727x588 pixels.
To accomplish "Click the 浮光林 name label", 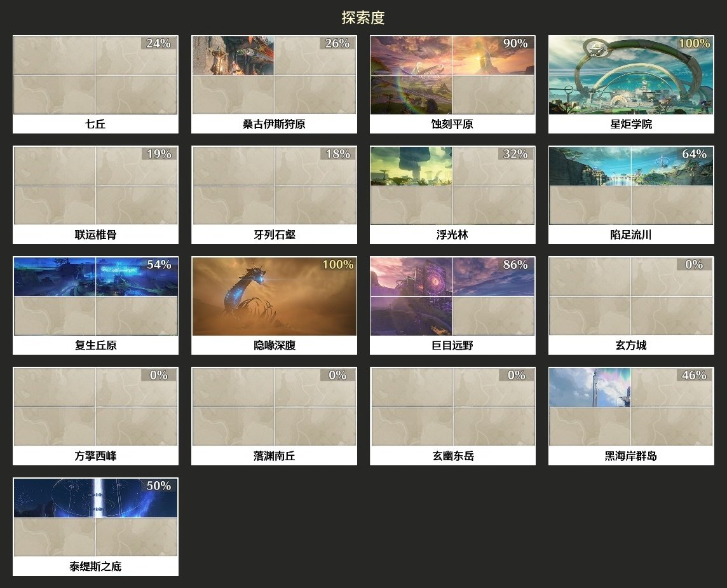I will [452, 235].
